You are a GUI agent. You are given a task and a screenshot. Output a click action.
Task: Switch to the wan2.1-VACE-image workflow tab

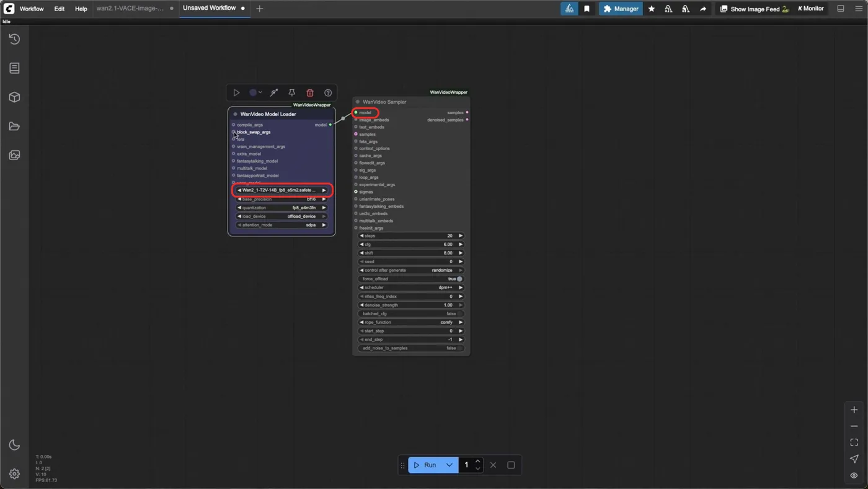[130, 9]
